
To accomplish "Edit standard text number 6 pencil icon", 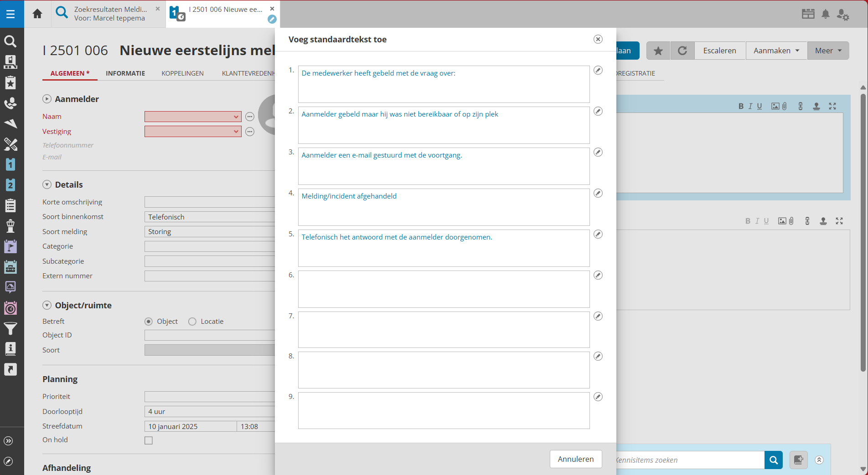I will pyautogui.click(x=598, y=275).
